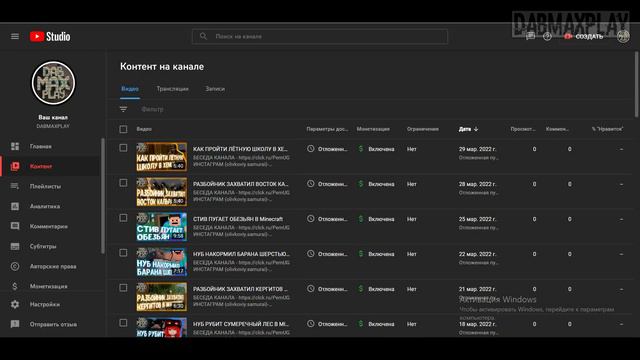The height and width of the screenshot is (360, 640).
Task: Click the YouTube Studio logo
Action: tap(50, 36)
